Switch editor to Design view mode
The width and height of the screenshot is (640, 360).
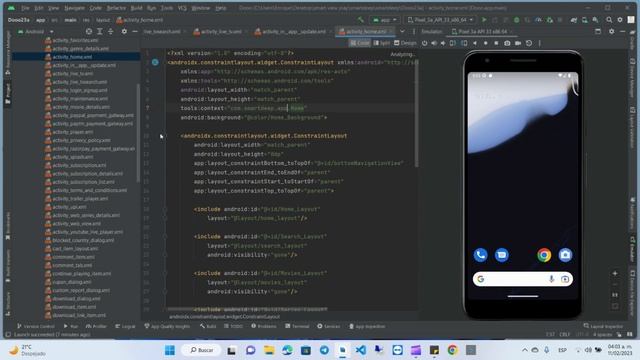coord(405,43)
